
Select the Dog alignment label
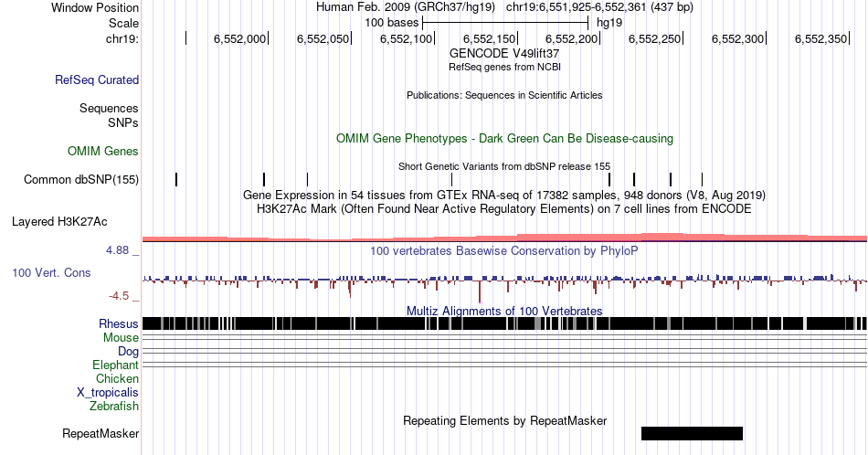tap(128, 352)
